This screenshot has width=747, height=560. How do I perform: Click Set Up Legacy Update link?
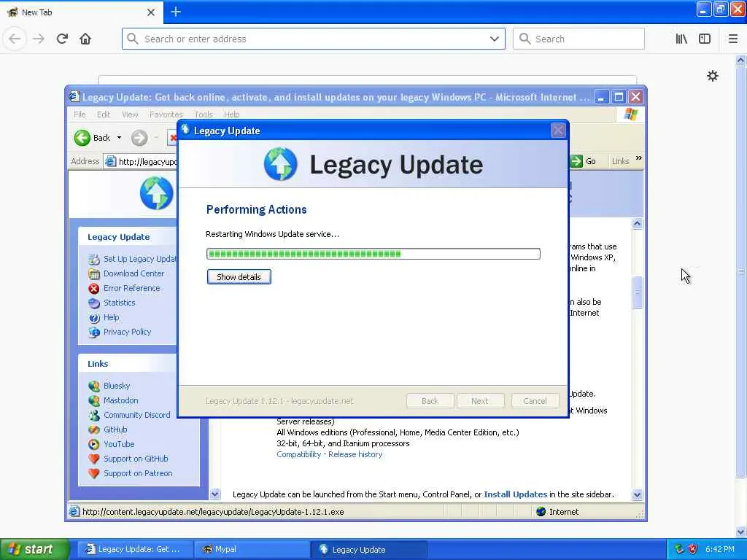click(x=140, y=259)
